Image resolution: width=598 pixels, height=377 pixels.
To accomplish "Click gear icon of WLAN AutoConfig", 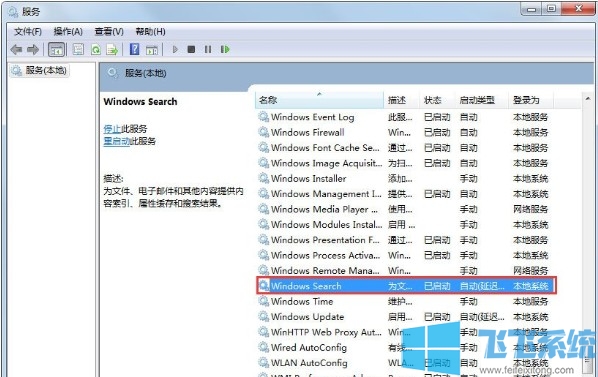I will [264, 363].
